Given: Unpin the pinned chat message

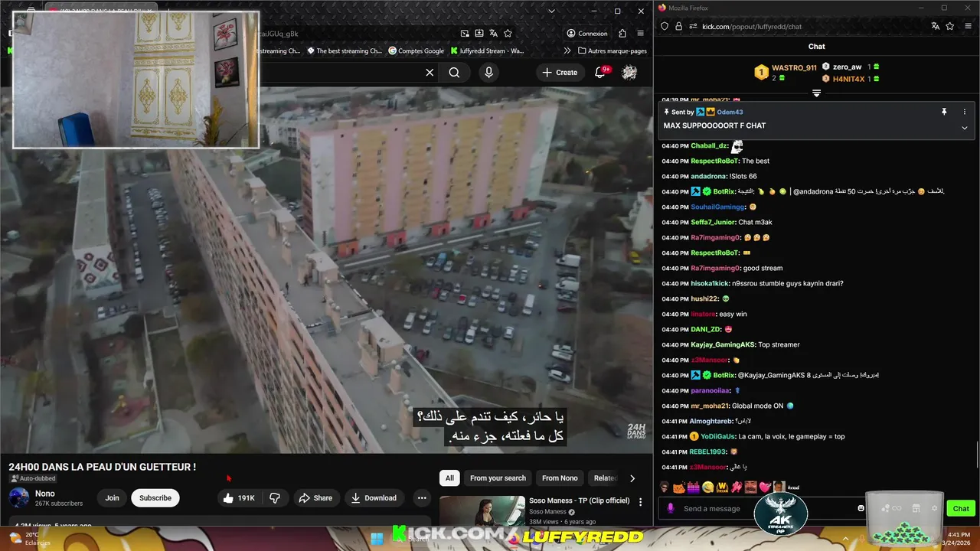Looking at the screenshot, I should pos(944,112).
